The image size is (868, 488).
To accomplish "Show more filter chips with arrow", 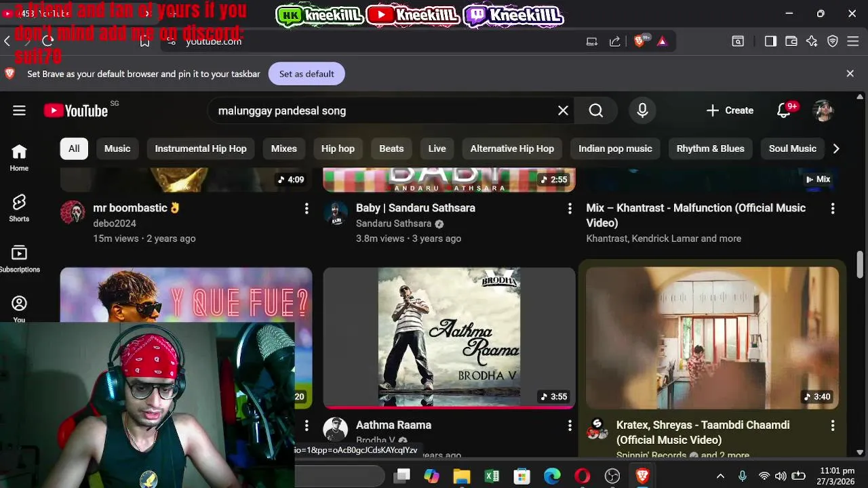I will [x=836, y=148].
